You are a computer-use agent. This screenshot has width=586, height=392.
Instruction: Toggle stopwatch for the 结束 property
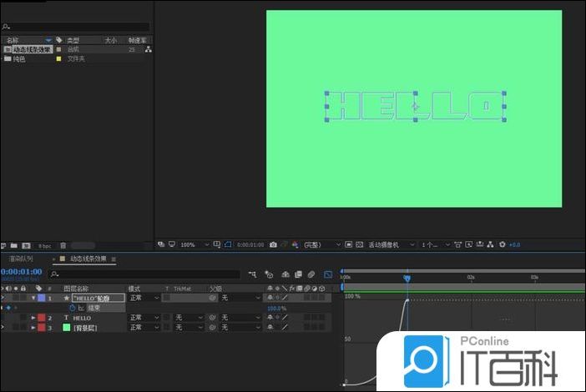[x=73, y=308]
